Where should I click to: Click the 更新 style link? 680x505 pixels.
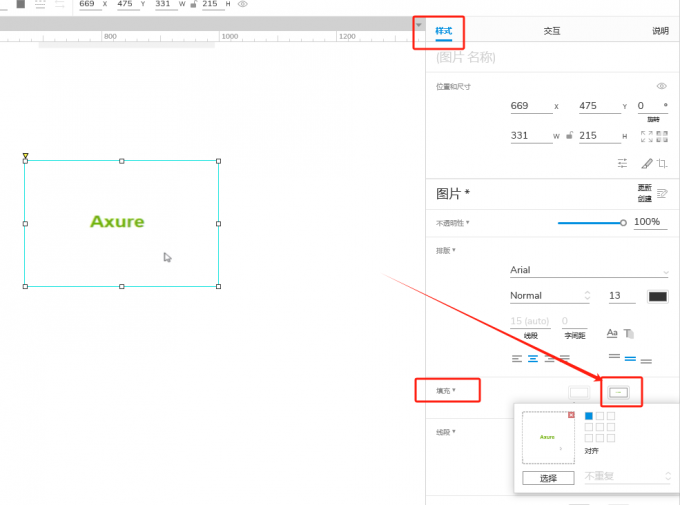(x=644, y=187)
